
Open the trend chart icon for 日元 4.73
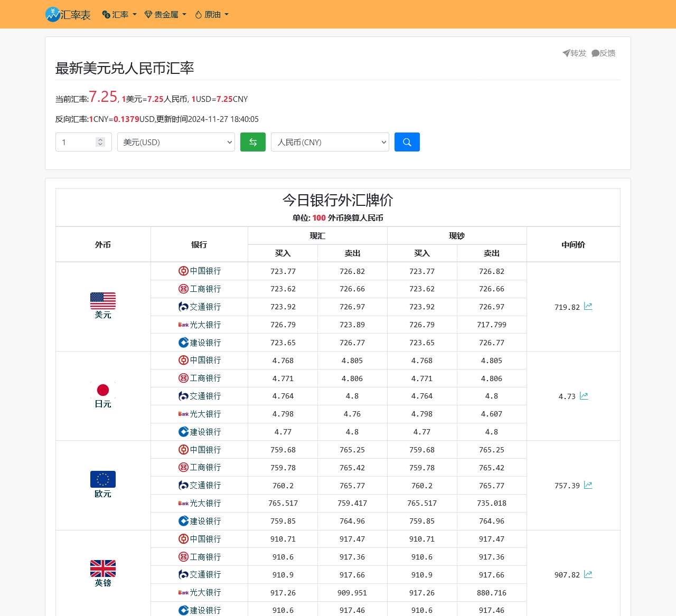pyautogui.click(x=584, y=395)
